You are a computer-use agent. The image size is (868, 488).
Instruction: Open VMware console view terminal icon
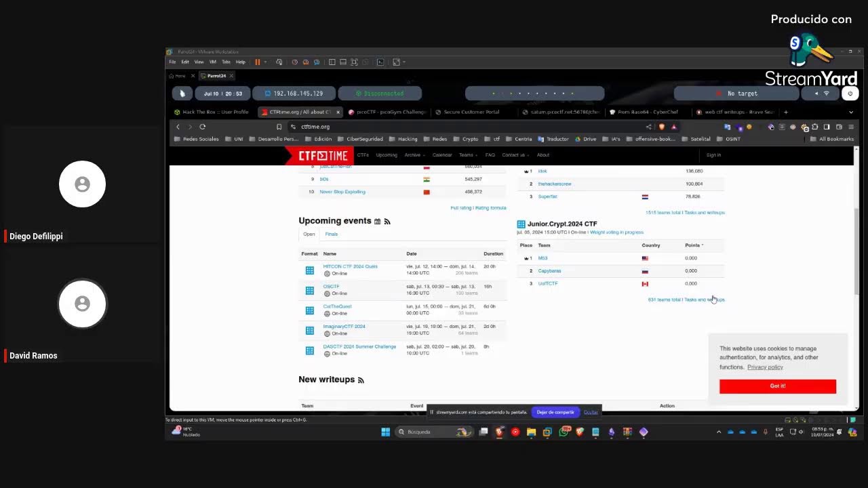(380, 62)
